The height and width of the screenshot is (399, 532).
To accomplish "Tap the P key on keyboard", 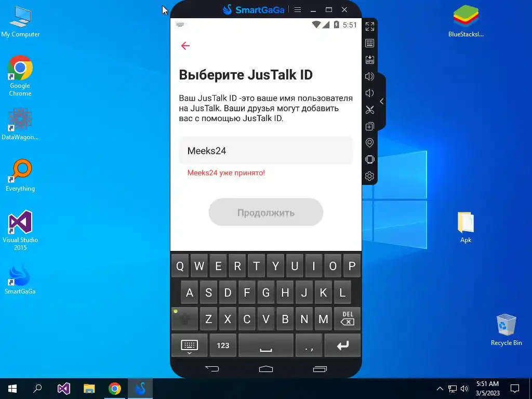I will tap(352, 266).
